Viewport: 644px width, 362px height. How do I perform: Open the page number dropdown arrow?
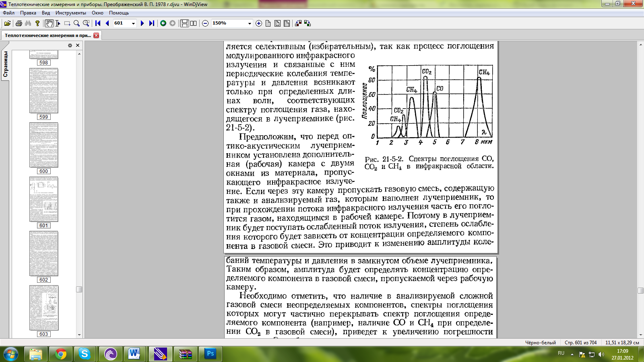[133, 23]
